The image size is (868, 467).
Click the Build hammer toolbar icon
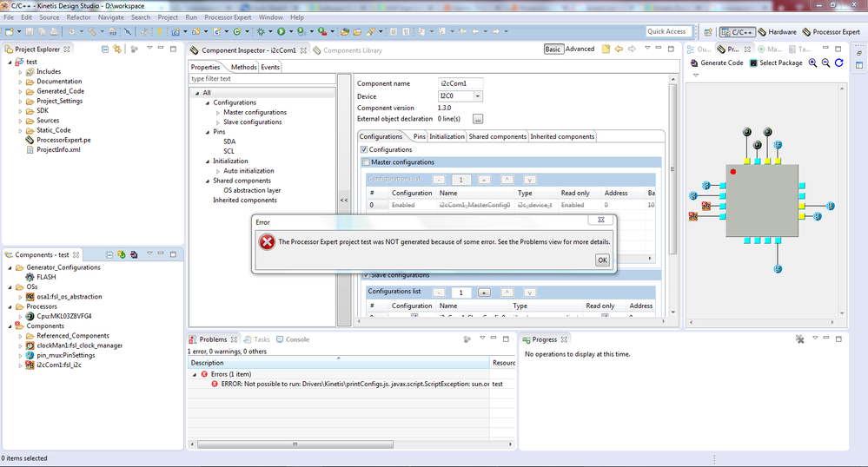[92, 32]
